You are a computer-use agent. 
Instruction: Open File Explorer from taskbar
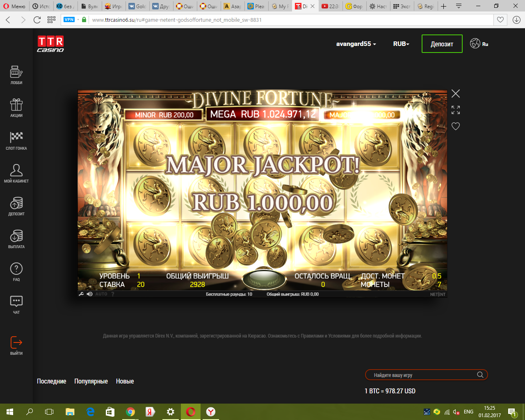tap(70, 412)
